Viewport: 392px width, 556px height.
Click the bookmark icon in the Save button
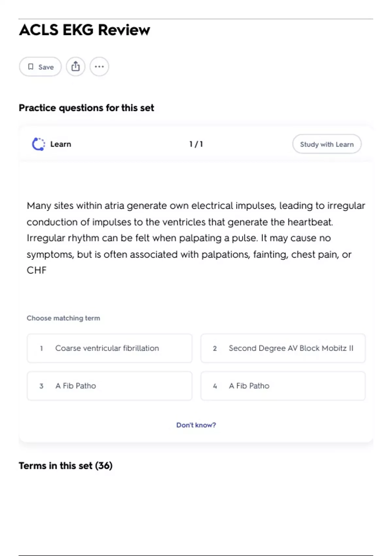point(31,67)
